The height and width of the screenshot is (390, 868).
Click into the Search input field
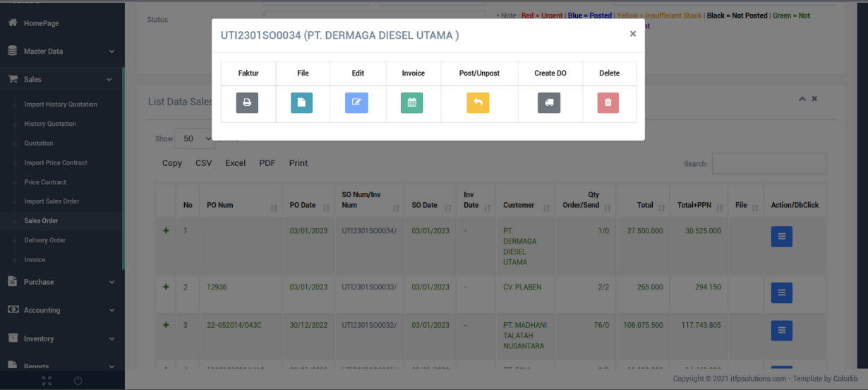pyautogui.click(x=768, y=164)
